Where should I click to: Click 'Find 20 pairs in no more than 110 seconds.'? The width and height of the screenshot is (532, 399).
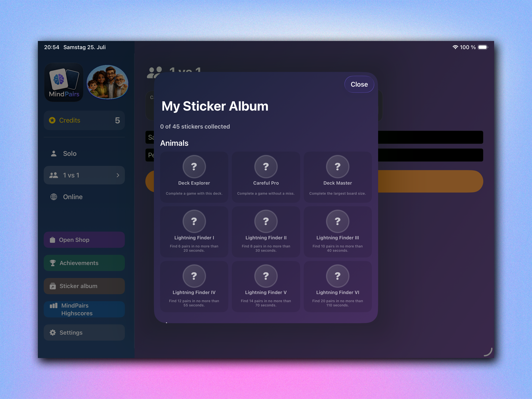pyautogui.click(x=338, y=303)
